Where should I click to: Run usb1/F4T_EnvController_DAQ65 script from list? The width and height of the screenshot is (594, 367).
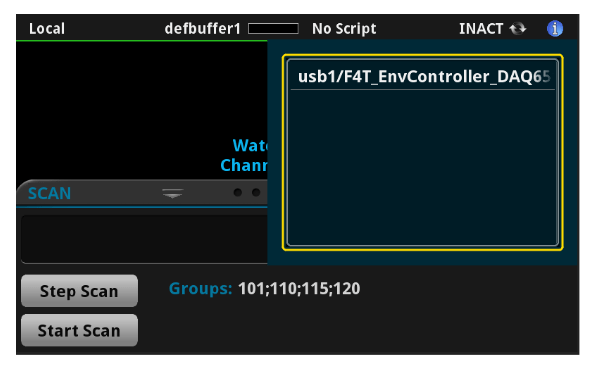[x=422, y=77]
